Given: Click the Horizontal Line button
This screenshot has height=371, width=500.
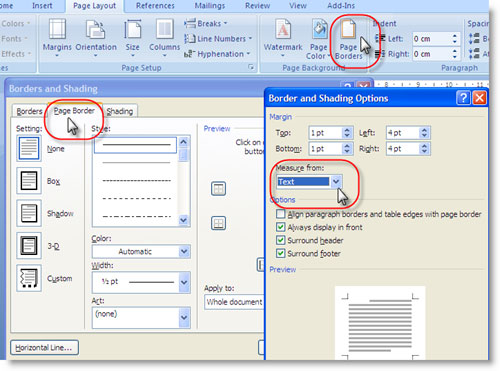Looking at the screenshot, I should point(44,348).
